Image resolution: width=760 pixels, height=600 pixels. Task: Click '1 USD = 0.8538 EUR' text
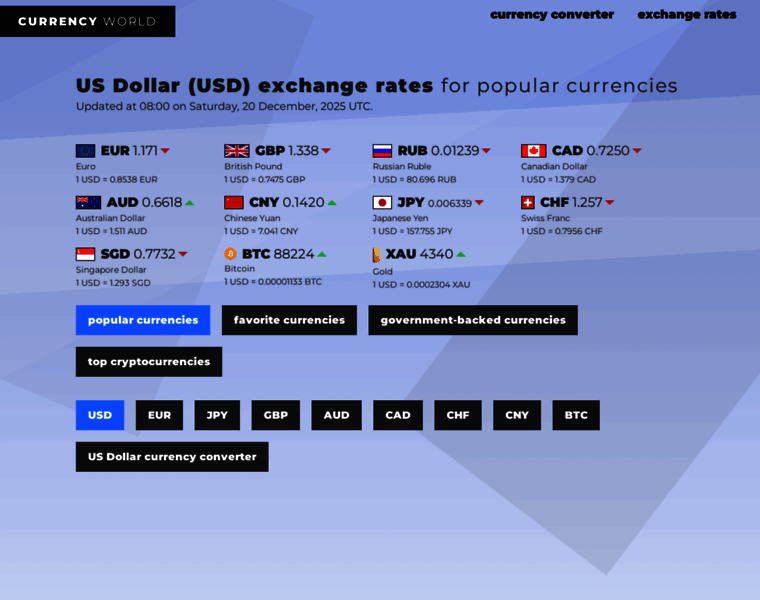[x=116, y=179]
